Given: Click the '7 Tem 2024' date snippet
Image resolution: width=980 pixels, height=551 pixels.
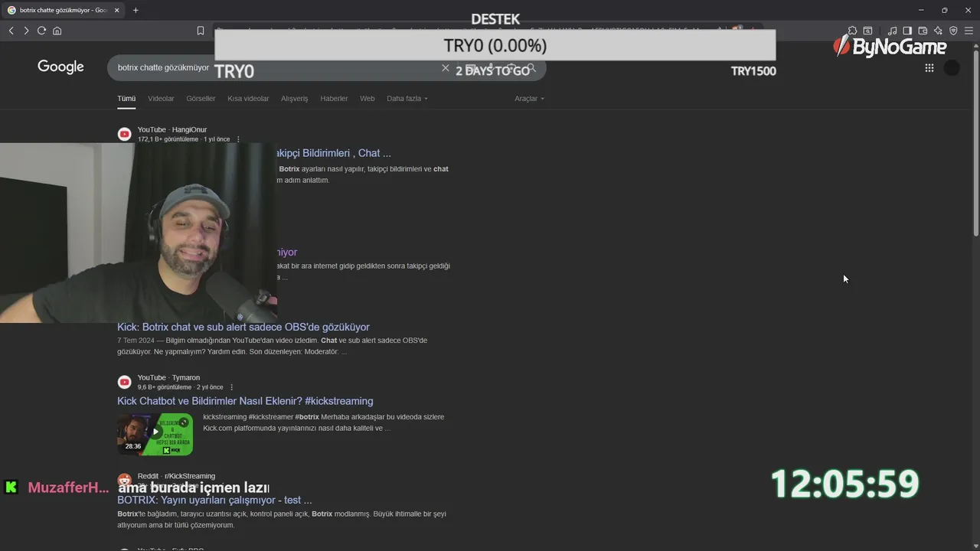Looking at the screenshot, I should click(x=134, y=340).
